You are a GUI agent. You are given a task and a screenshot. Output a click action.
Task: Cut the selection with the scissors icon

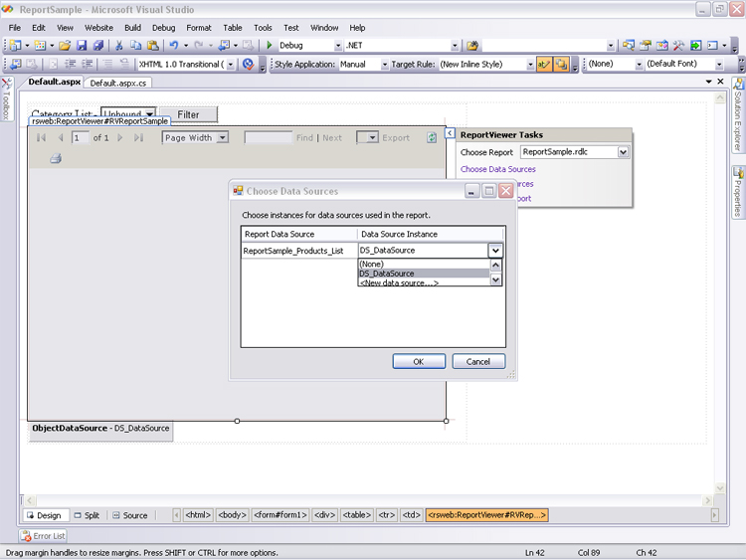[119, 45]
